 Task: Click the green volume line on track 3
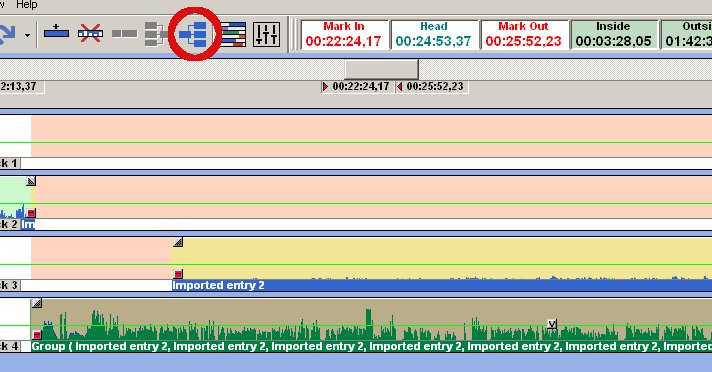[x=356, y=264]
